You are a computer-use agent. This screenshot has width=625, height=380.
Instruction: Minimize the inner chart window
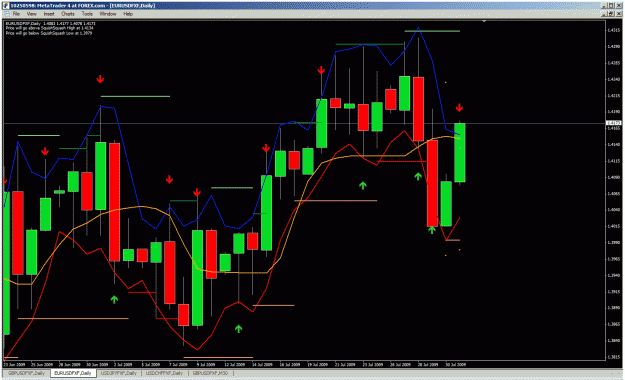click(x=605, y=14)
